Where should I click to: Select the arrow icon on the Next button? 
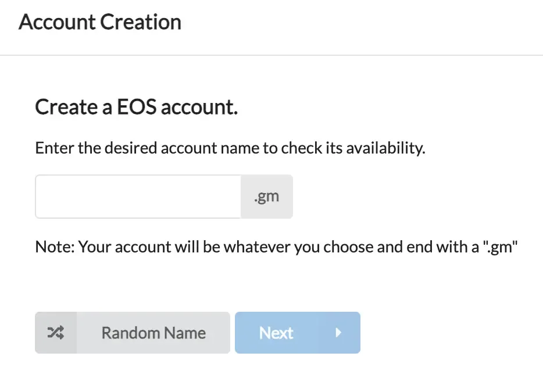[x=339, y=333]
